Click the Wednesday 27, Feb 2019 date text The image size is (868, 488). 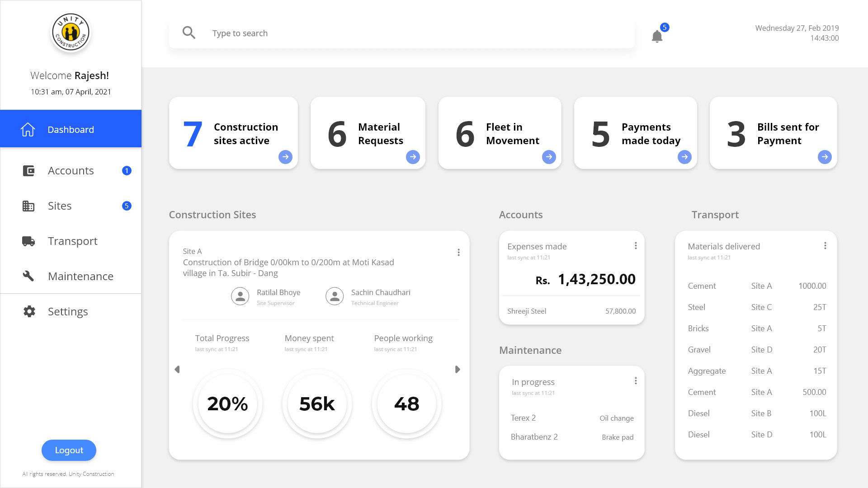point(797,28)
